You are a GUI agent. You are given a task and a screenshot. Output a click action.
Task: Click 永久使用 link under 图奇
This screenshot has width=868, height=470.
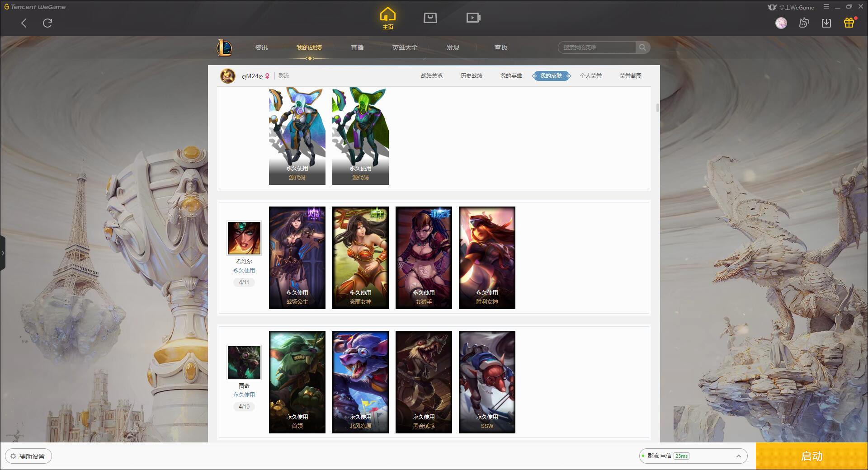click(x=244, y=395)
